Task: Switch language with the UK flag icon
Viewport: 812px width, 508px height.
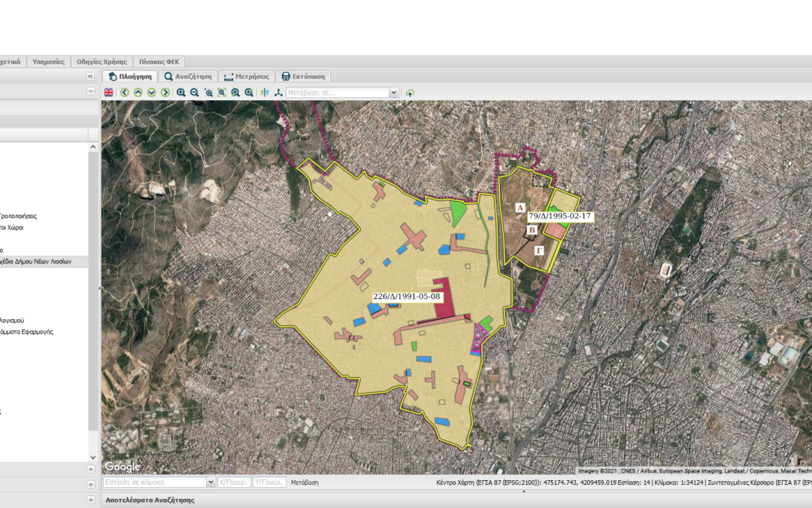Action: [x=109, y=93]
